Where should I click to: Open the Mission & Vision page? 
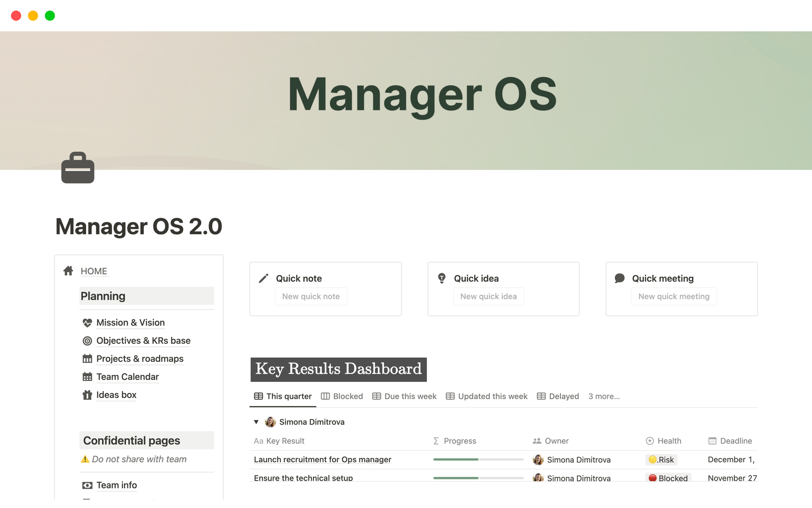coord(130,322)
